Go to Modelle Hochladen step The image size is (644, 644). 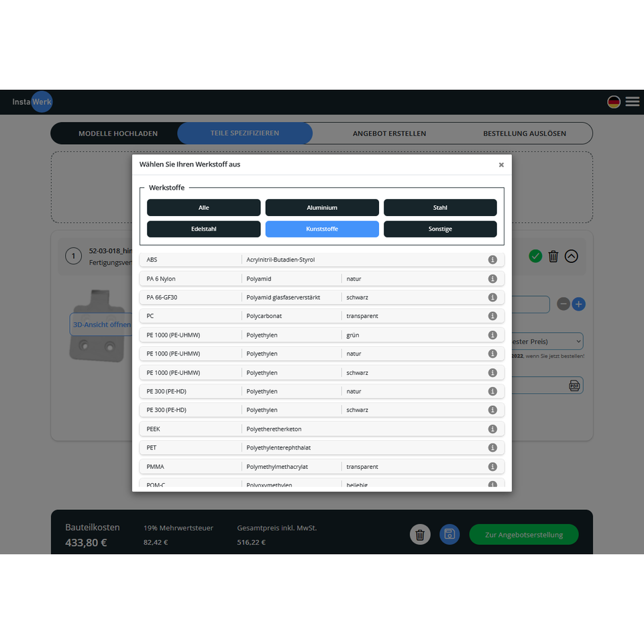pos(118,133)
